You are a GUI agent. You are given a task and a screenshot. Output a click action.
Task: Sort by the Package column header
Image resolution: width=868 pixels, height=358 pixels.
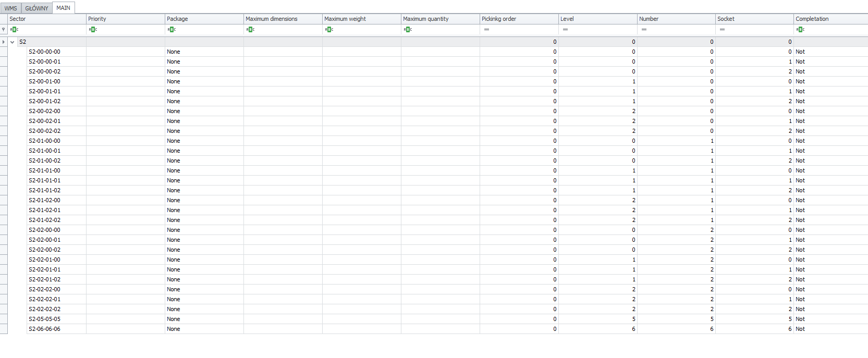(204, 19)
